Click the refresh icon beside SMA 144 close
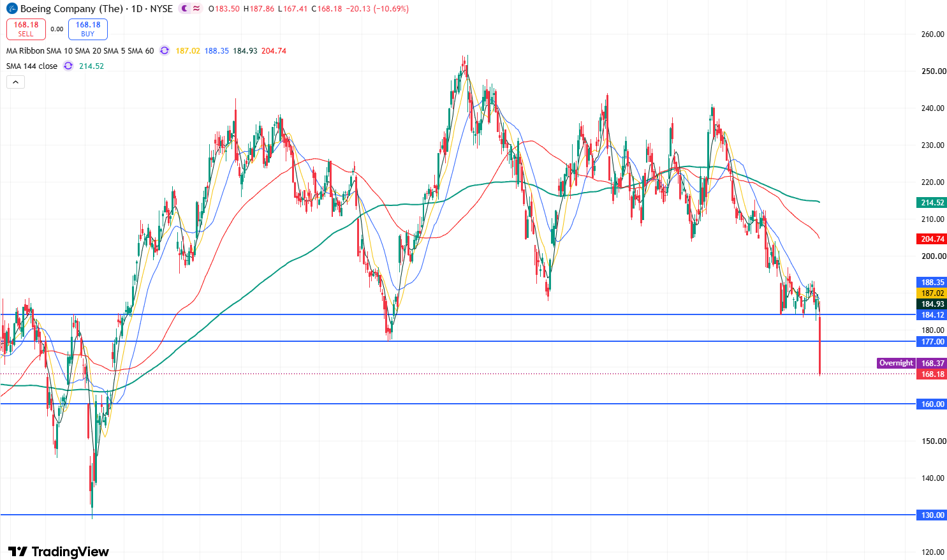This screenshot has height=560, width=947. [68, 66]
